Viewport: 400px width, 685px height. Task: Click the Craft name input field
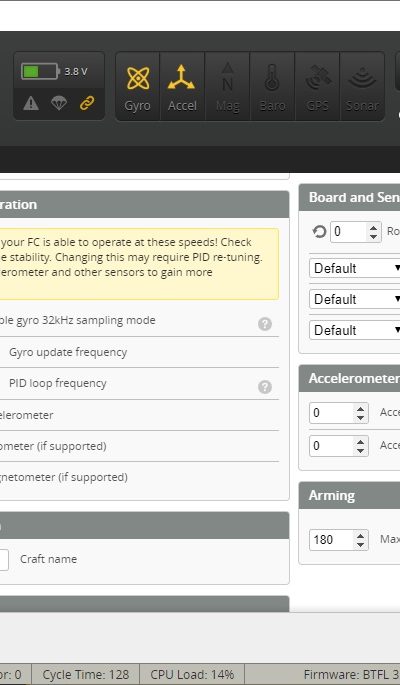click(3, 560)
